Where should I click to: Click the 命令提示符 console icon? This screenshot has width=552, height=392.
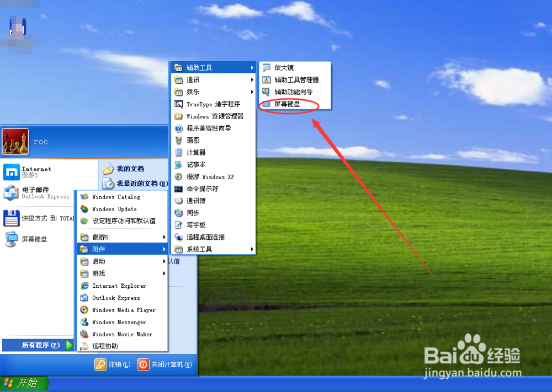click(x=178, y=189)
